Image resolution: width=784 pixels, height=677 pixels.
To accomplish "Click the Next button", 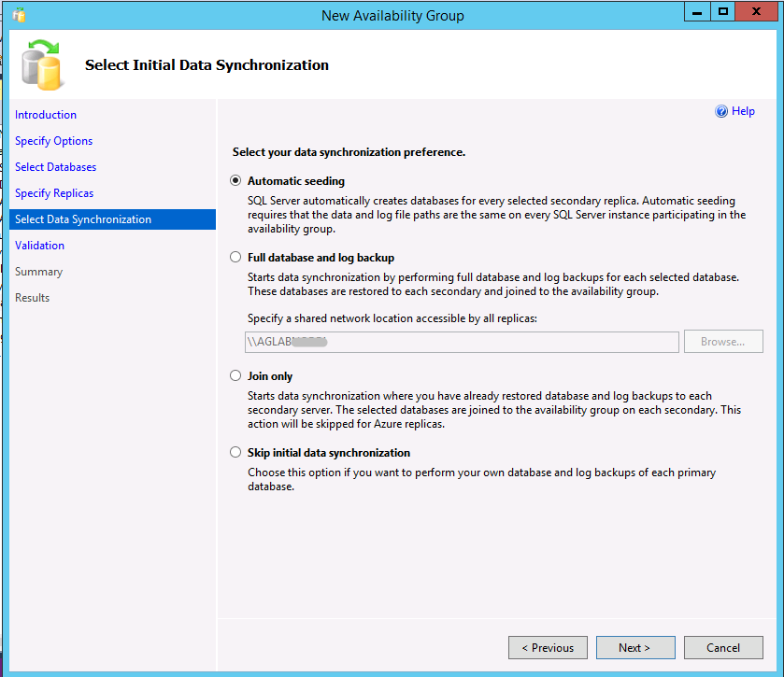I will [635, 647].
